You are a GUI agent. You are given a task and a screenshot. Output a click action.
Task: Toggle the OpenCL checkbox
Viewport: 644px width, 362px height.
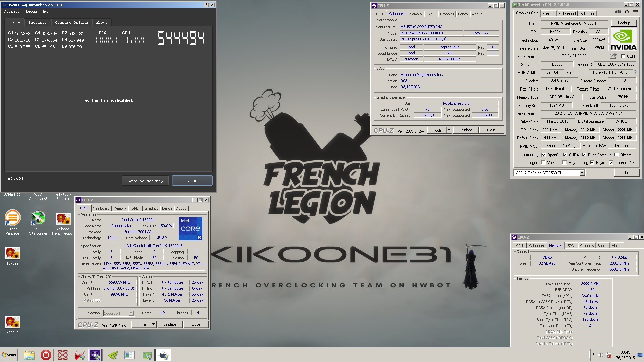tap(543, 155)
